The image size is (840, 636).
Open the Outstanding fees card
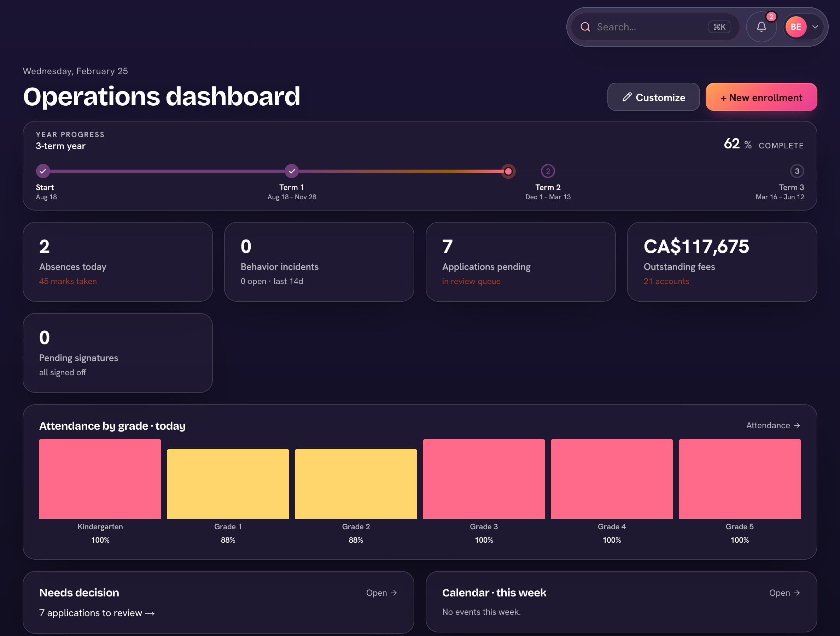point(722,262)
